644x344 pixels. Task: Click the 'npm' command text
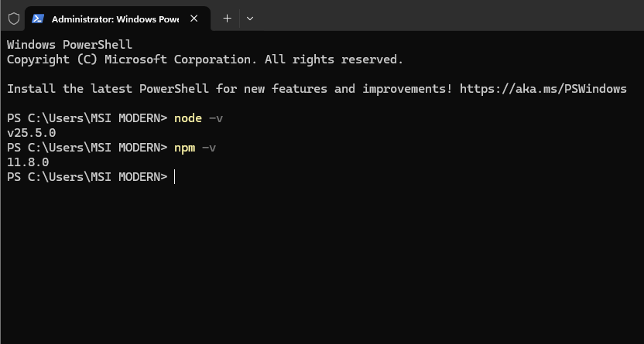coord(184,148)
